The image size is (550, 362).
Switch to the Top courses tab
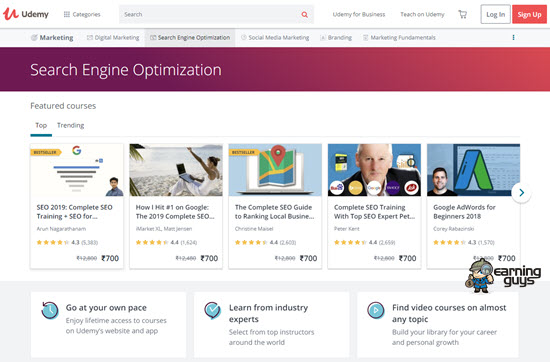(41, 125)
